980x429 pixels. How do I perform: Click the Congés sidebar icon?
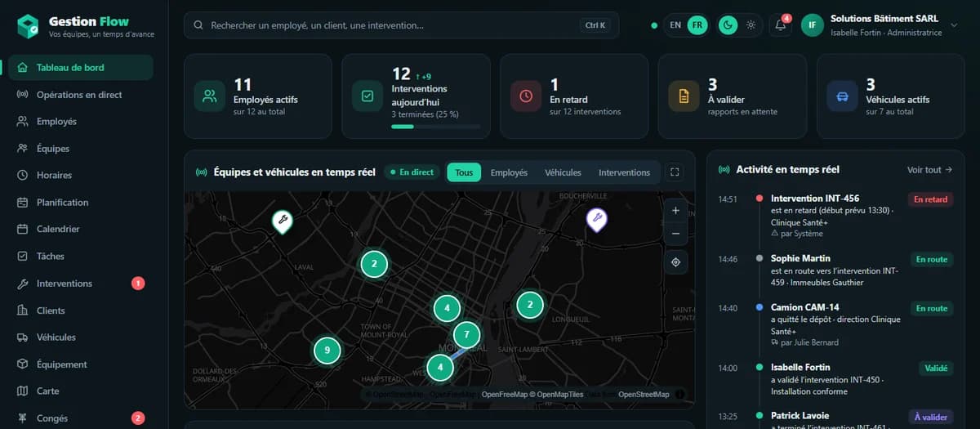22,418
